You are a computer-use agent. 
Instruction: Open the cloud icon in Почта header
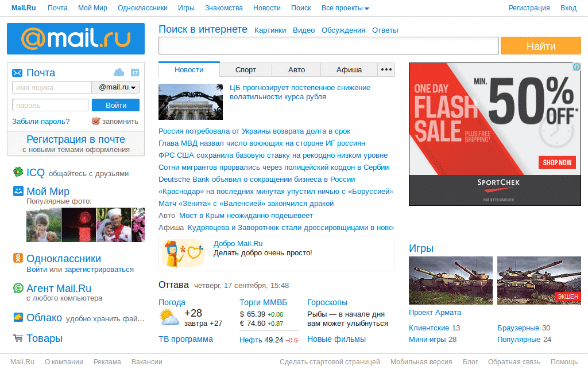click(x=119, y=72)
